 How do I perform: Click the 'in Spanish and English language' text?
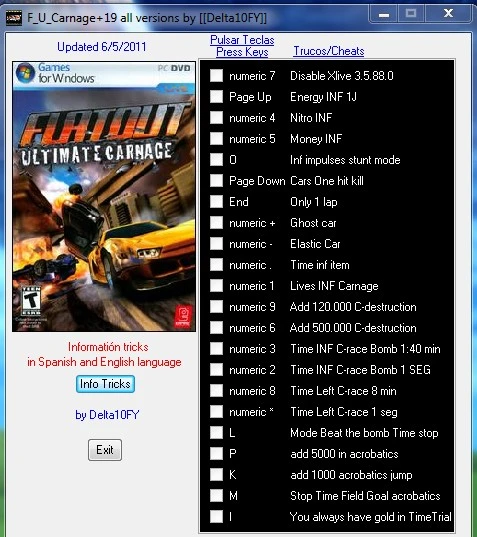pos(104,362)
